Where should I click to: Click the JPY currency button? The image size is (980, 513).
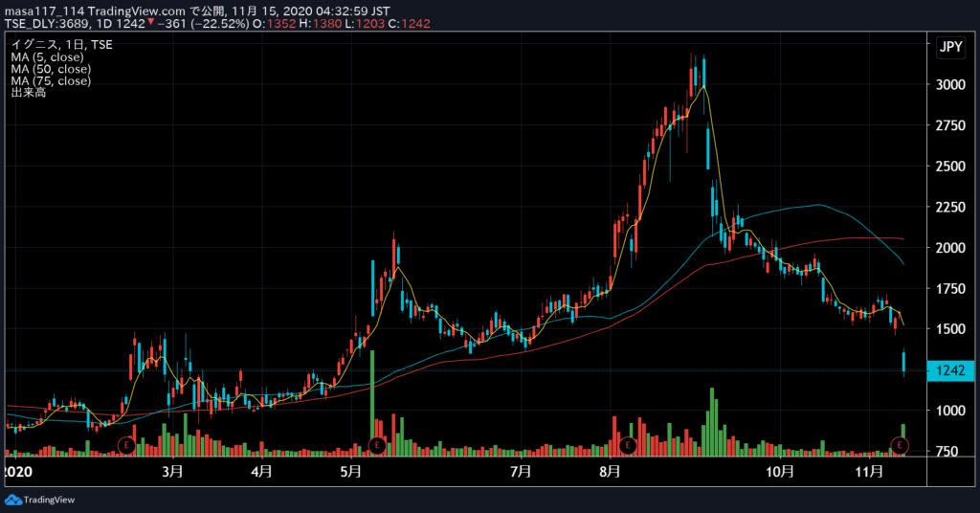(950, 48)
